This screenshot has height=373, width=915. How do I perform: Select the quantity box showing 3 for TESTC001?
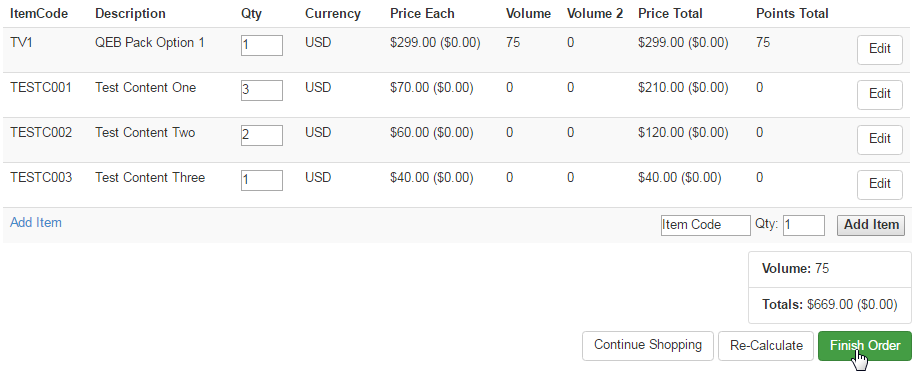click(x=261, y=90)
